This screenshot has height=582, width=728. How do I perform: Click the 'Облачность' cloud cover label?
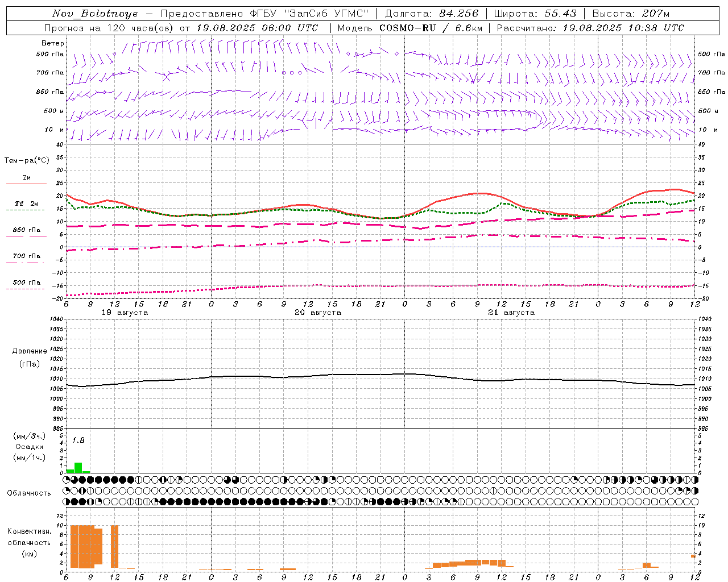click(29, 493)
